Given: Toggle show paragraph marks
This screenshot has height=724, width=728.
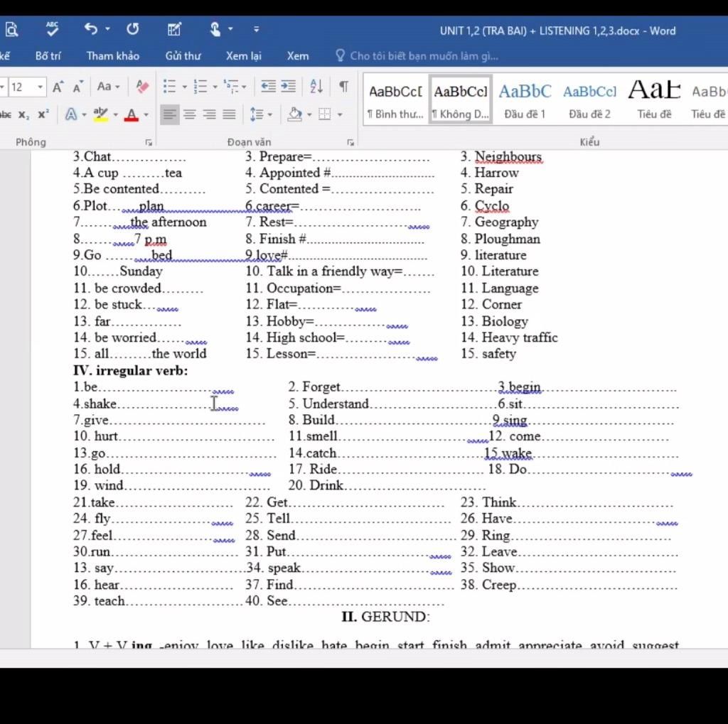Looking at the screenshot, I should click(343, 86).
